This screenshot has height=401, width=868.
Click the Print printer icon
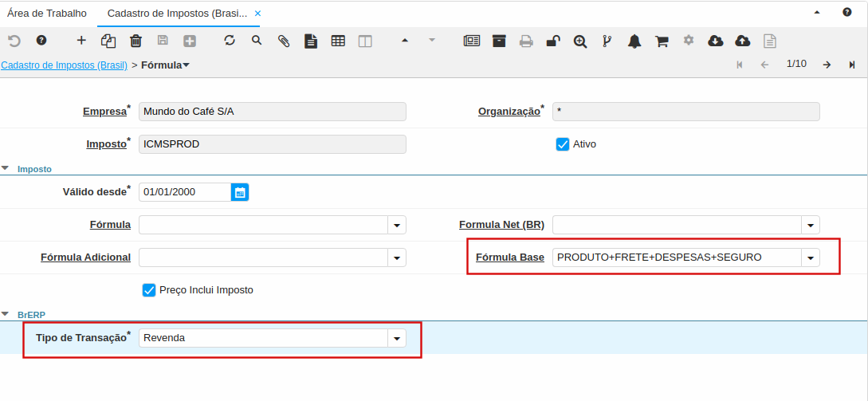point(526,41)
